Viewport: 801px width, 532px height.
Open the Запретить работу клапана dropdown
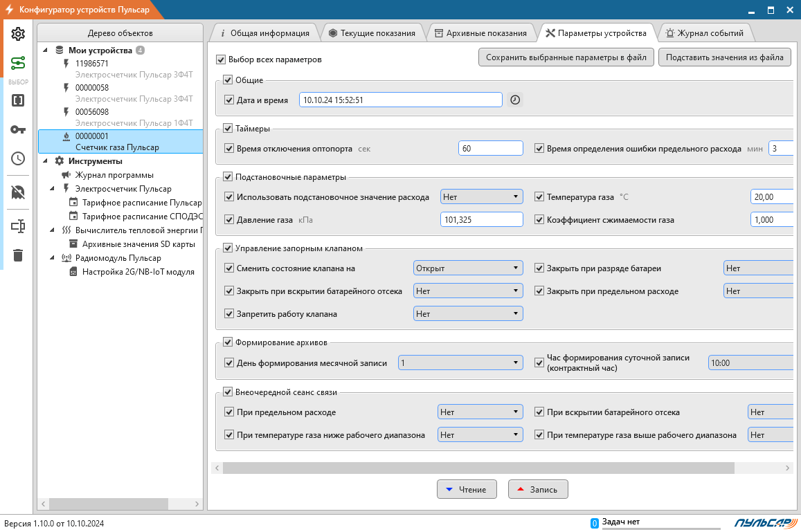pos(468,313)
